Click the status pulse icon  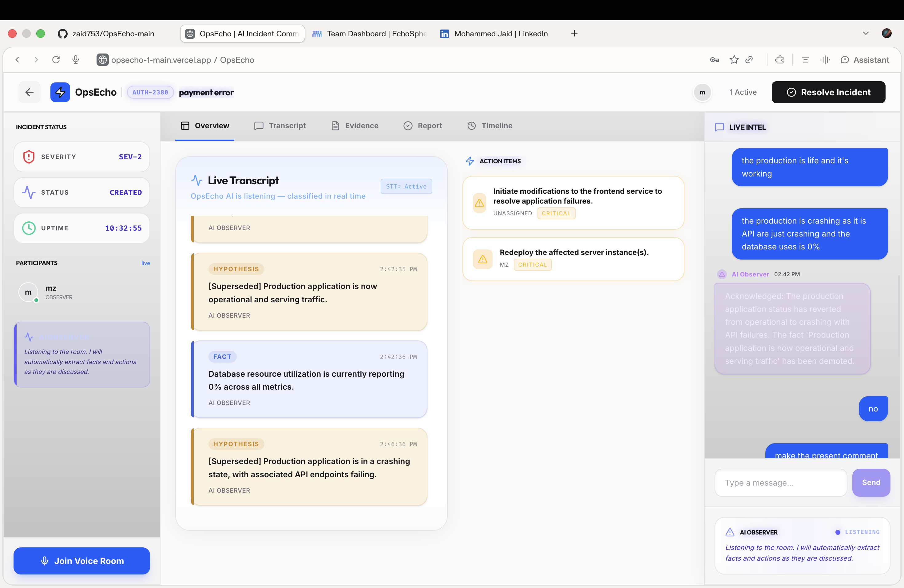tap(29, 193)
